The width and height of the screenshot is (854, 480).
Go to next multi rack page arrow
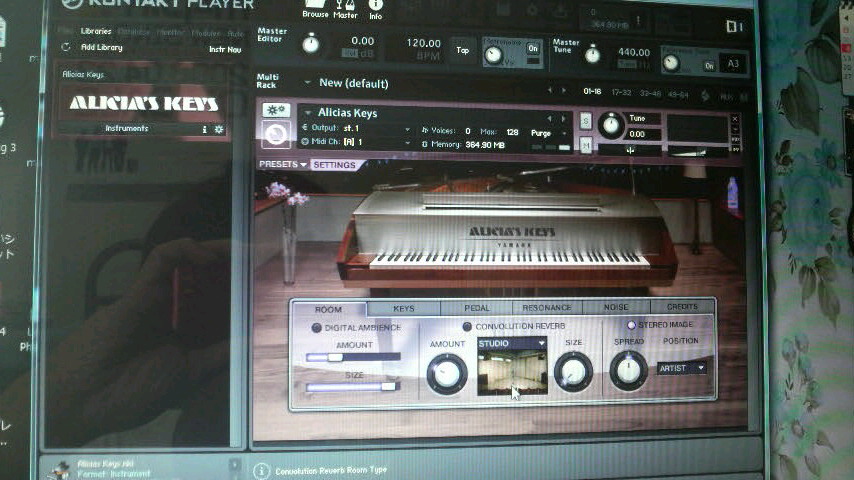coord(564,90)
